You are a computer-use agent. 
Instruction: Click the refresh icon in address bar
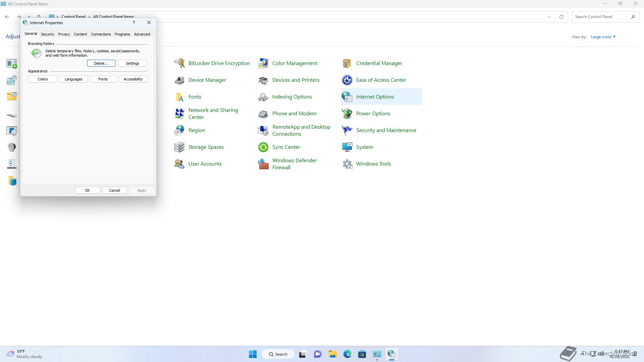[x=561, y=17]
